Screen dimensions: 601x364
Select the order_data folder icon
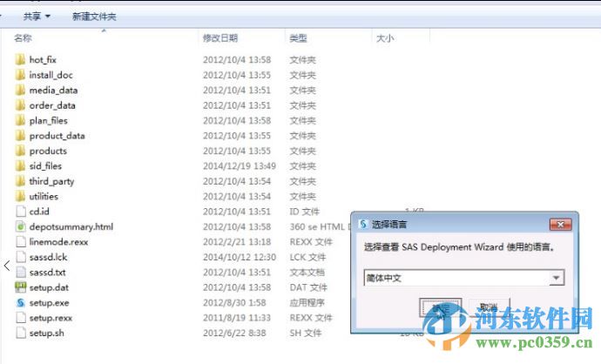click(20, 105)
